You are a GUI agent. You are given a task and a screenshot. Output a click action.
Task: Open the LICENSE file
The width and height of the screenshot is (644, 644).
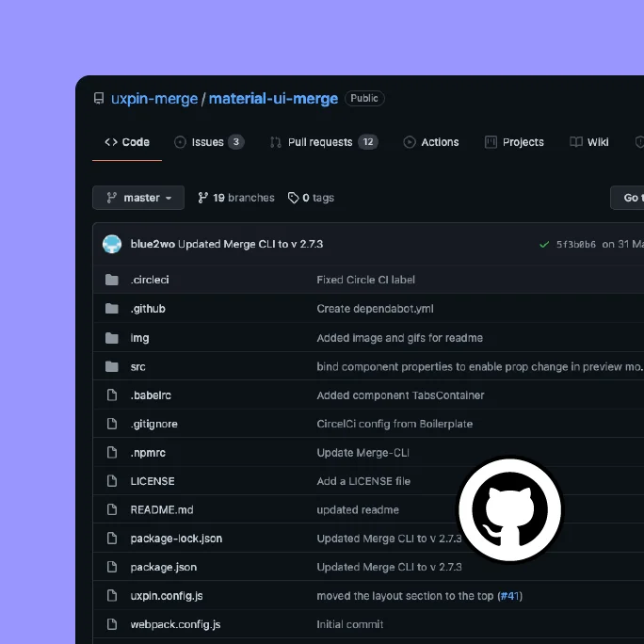[x=153, y=481]
